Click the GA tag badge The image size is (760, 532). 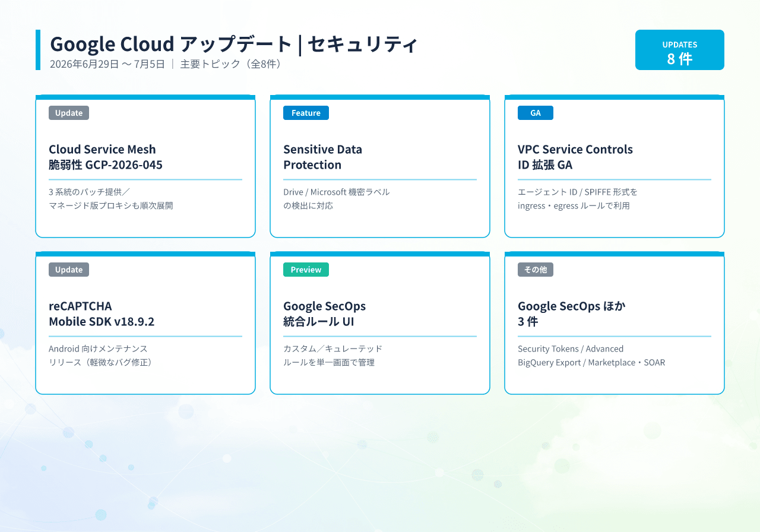click(x=536, y=113)
